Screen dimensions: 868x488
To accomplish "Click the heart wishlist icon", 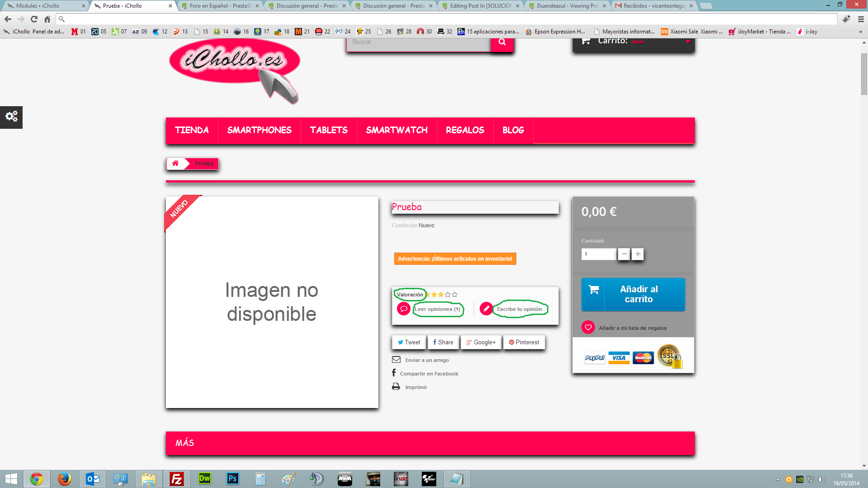I will [x=588, y=328].
